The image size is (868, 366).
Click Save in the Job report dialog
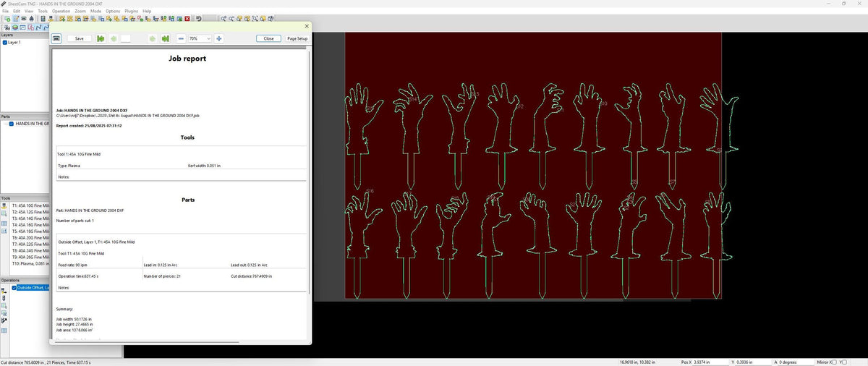[80, 38]
